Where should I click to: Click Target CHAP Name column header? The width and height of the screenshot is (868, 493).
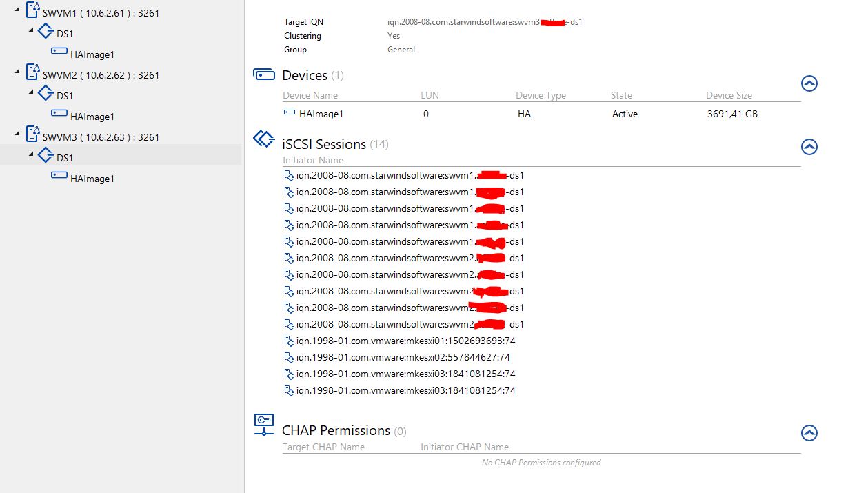pyautogui.click(x=323, y=447)
